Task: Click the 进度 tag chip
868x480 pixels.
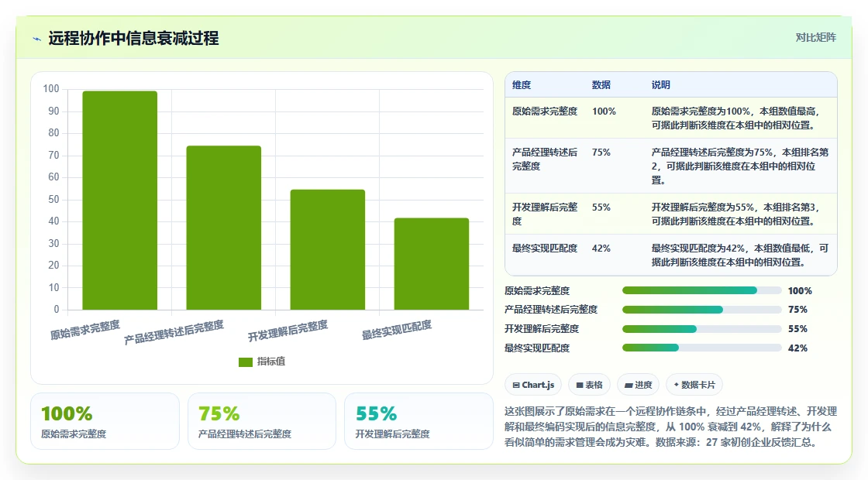Action: [x=639, y=385]
